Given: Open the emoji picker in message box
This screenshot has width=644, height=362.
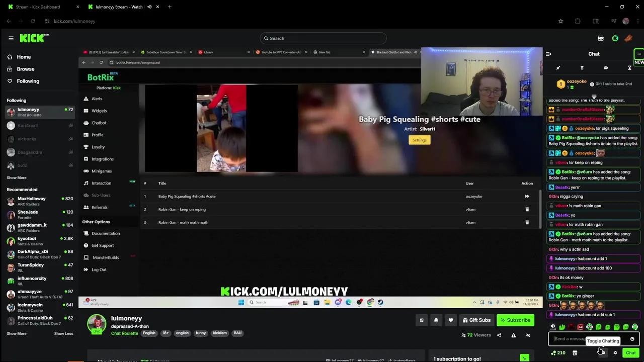Looking at the screenshot, I should click(x=632, y=339).
